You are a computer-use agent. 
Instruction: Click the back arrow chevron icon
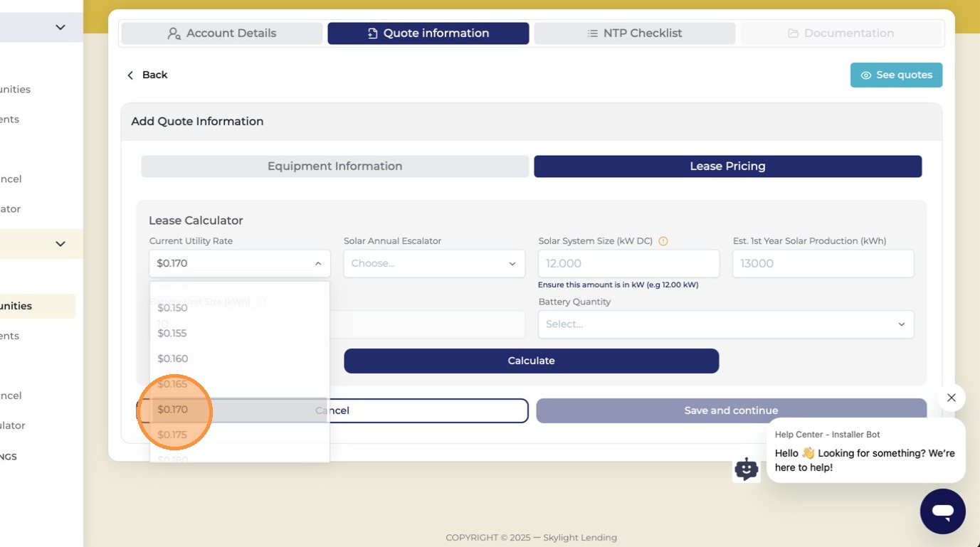click(130, 75)
